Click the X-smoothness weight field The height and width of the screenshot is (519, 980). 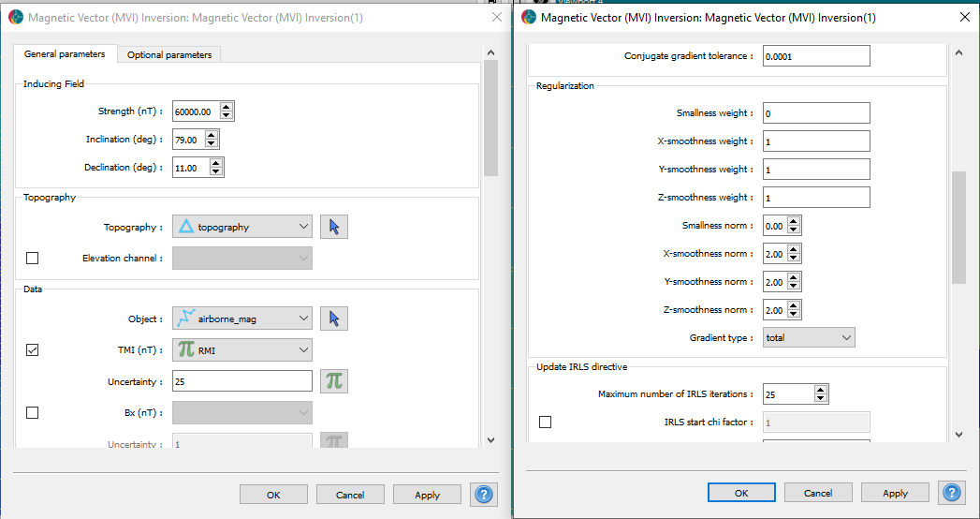coord(816,141)
